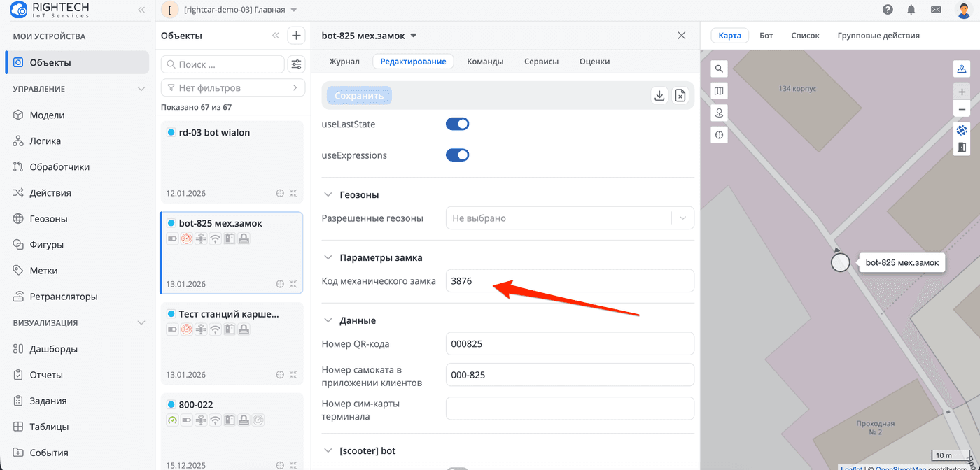The image size is (980, 470).
Task: Switch to the Команды tab
Action: click(485, 62)
